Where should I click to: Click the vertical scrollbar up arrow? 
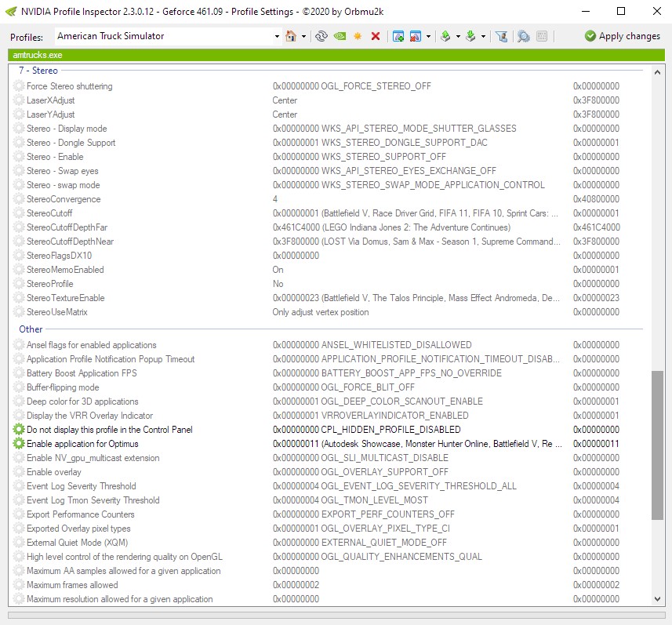(x=657, y=72)
